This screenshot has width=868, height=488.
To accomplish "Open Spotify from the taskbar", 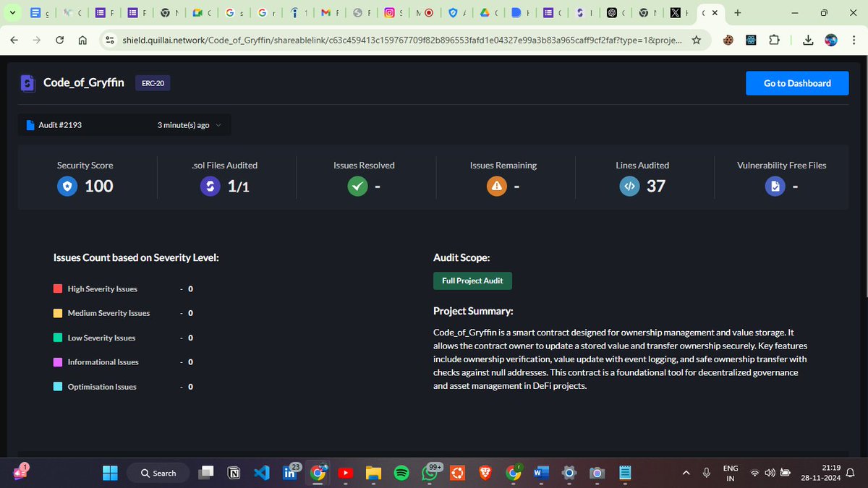I will 401,473.
